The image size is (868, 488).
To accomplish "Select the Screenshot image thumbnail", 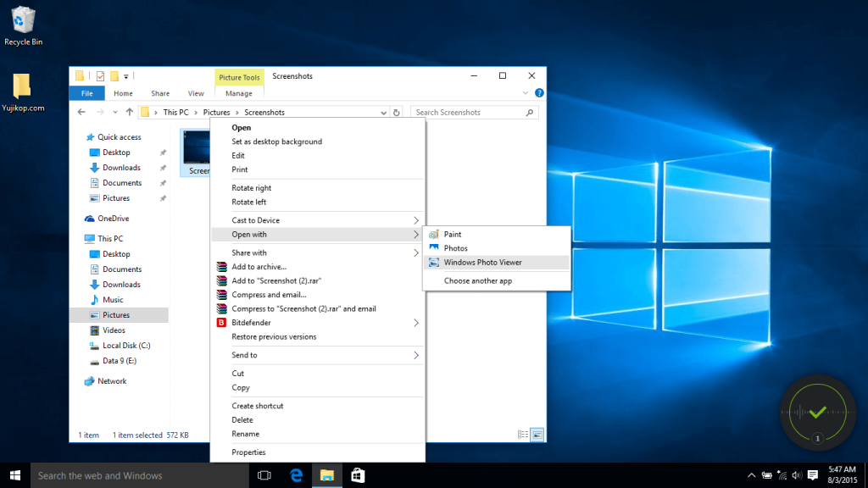I will point(196,152).
